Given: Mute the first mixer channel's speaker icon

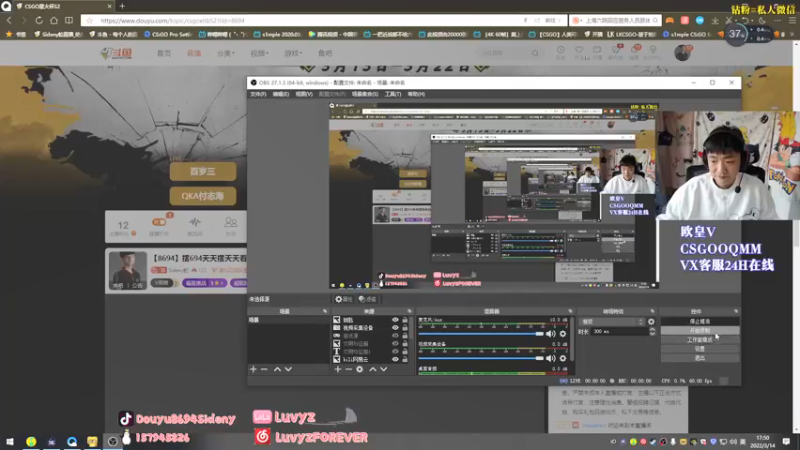Looking at the screenshot, I should [551, 334].
